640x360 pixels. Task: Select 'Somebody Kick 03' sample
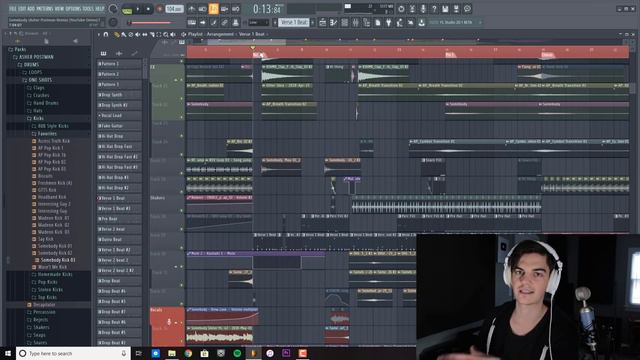tap(55, 260)
